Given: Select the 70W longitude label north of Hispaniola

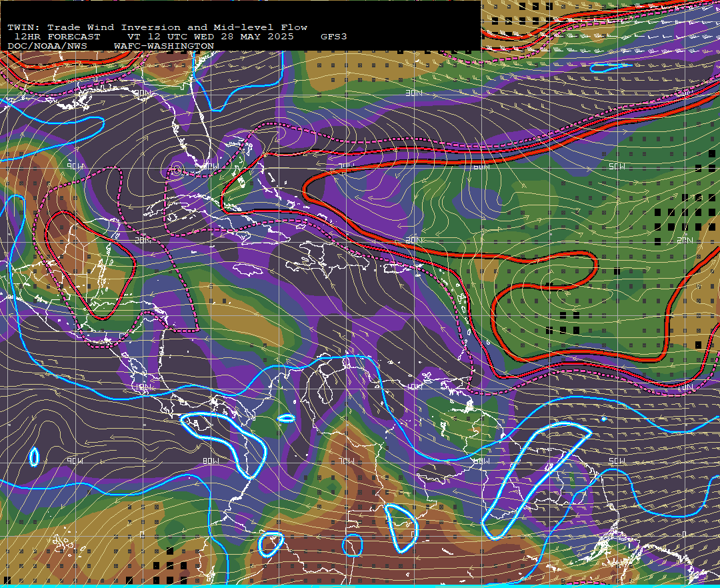Looking at the screenshot, I should (x=347, y=166).
